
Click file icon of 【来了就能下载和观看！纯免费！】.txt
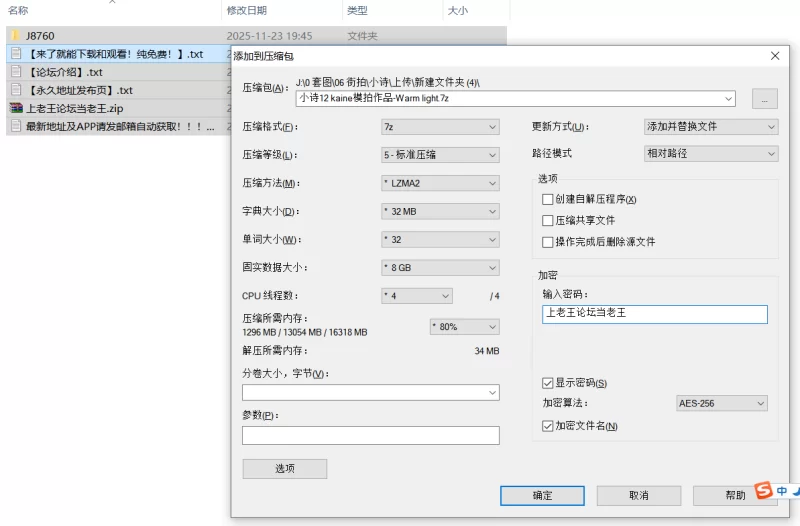point(16,54)
